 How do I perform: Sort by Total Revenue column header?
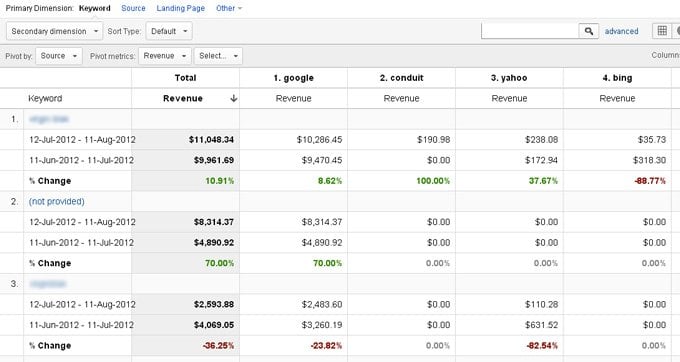[183, 98]
